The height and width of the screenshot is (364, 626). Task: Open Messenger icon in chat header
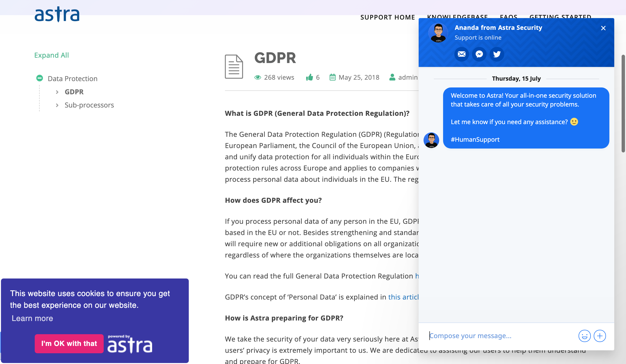[x=479, y=54]
